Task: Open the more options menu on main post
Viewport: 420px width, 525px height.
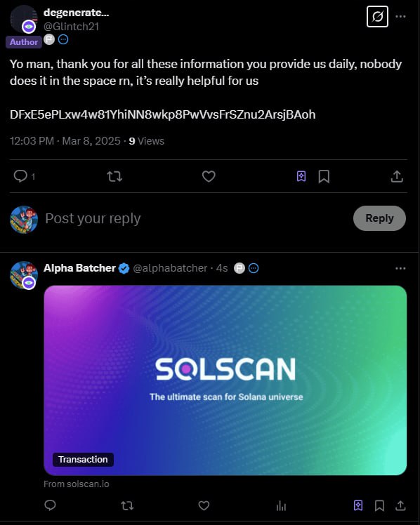Action: (x=400, y=16)
